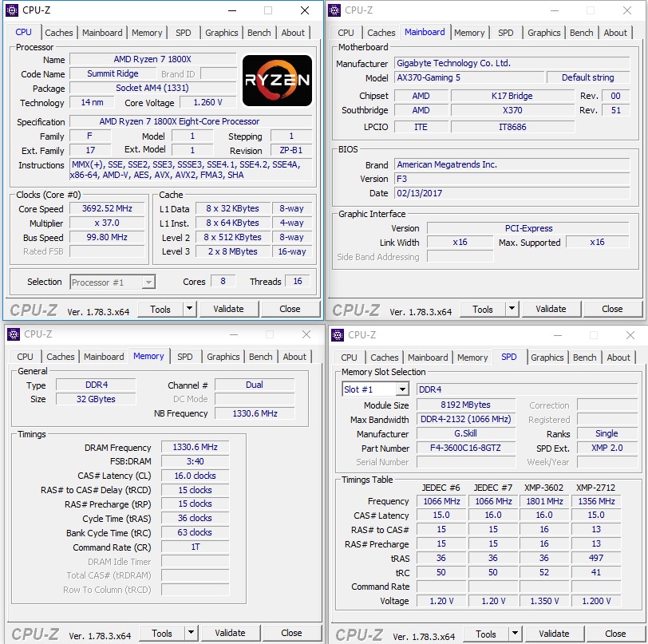
Task: Open the Slot #1 memory slot dropdown
Action: (x=401, y=389)
